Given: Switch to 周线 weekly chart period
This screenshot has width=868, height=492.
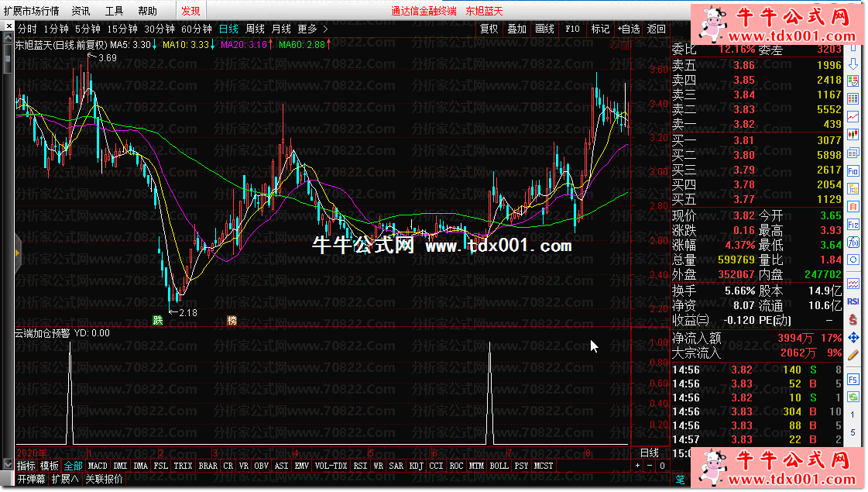Looking at the screenshot, I should click(x=255, y=29).
